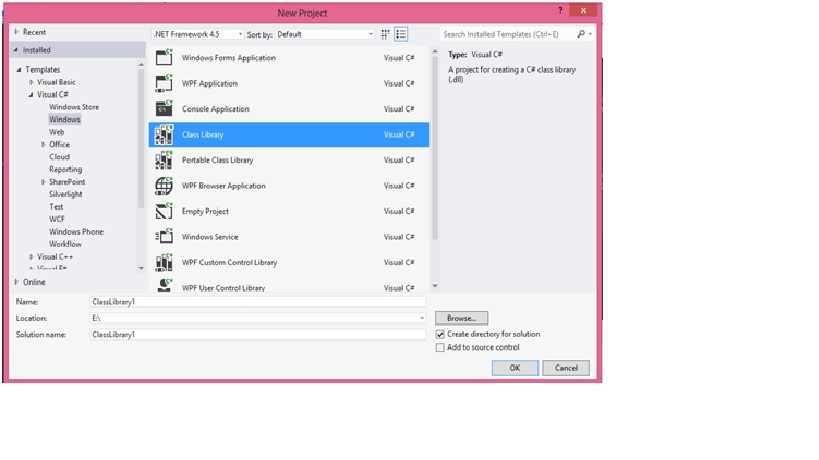Click the Cancel button

click(x=566, y=368)
